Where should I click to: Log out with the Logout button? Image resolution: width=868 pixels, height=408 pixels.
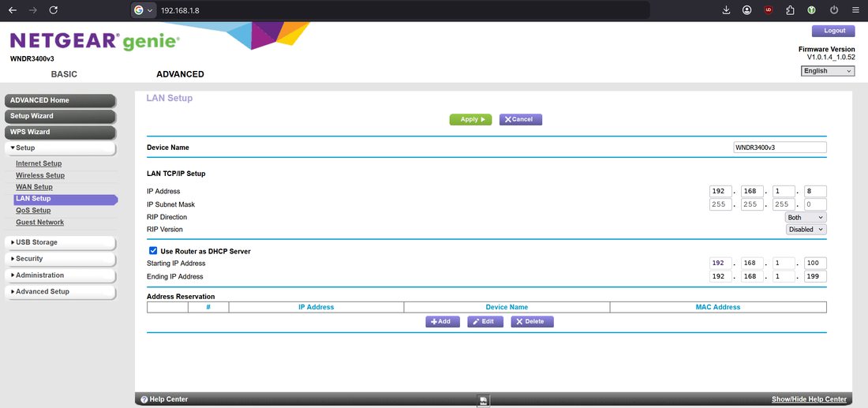click(x=833, y=31)
